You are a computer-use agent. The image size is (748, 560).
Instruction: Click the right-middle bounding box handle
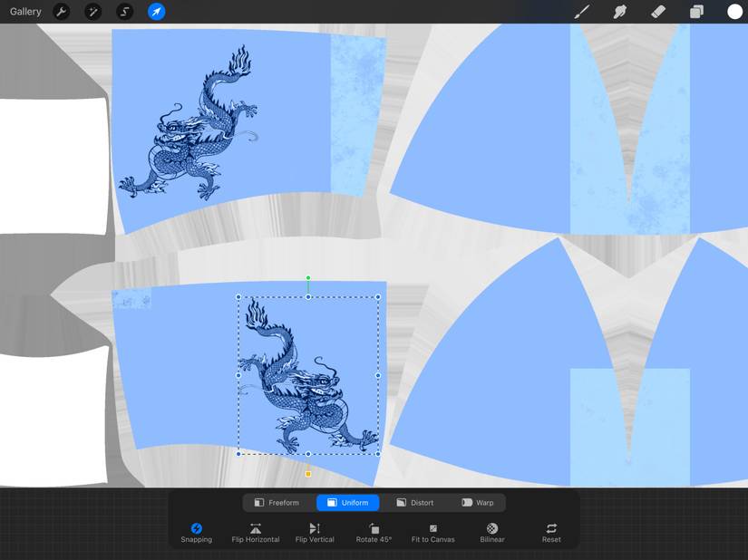pos(378,375)
